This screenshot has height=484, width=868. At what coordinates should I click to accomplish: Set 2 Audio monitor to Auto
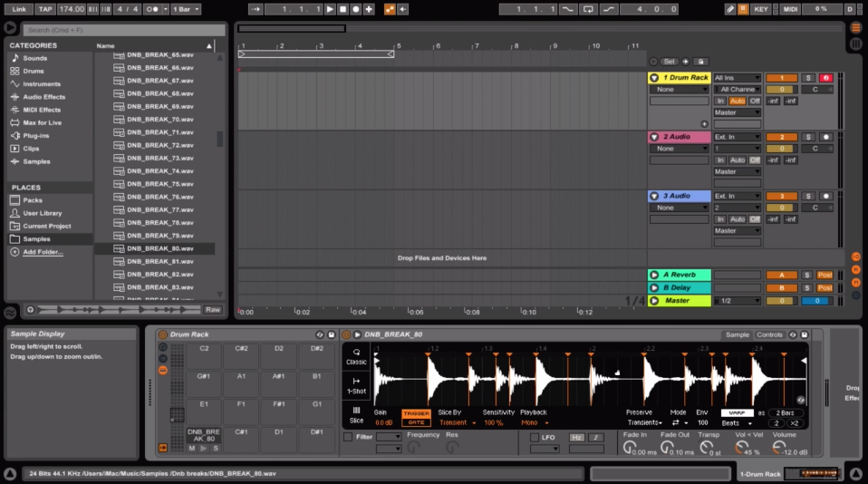coord(738,160)
